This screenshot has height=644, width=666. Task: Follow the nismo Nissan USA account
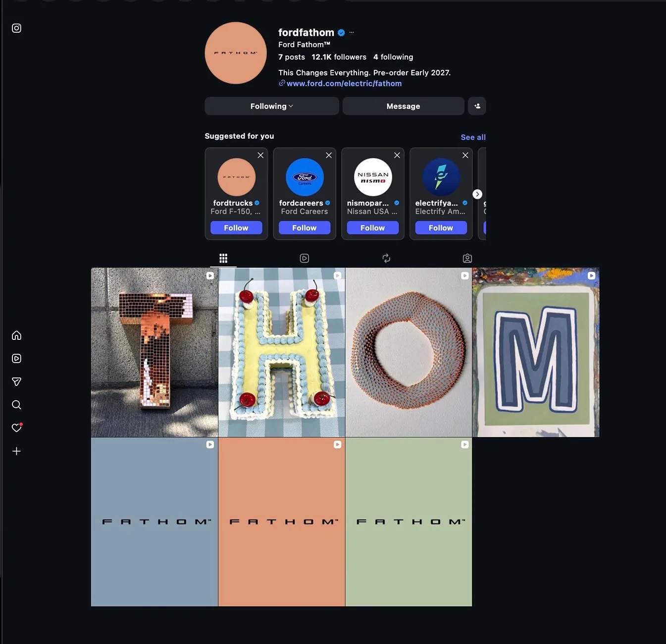[x=373, y=228]
